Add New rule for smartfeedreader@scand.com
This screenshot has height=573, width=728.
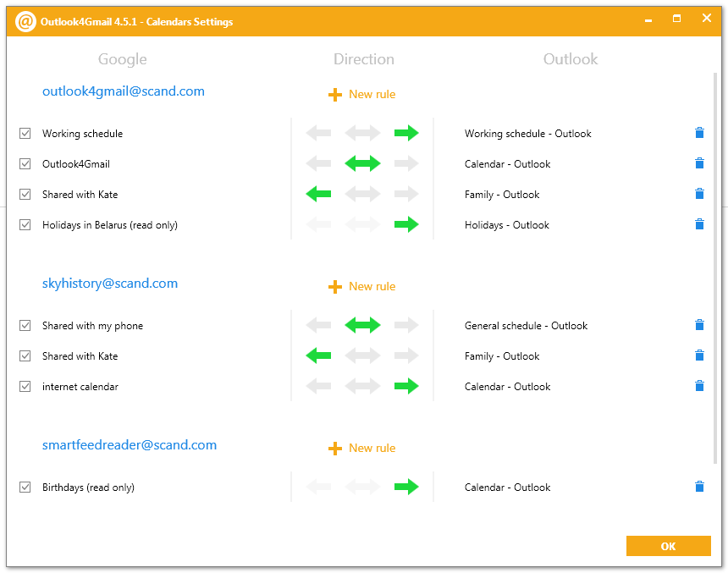point(361,448)
